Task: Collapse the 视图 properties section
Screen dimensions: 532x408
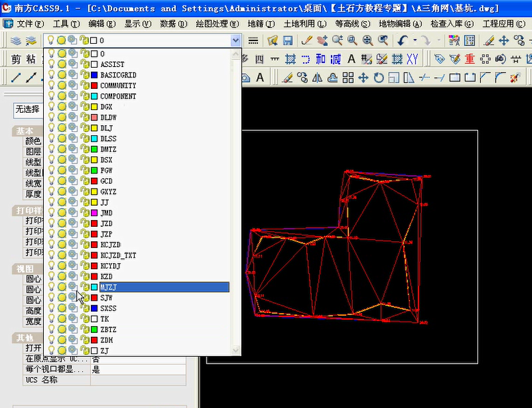Action: [x=26, y=269]
